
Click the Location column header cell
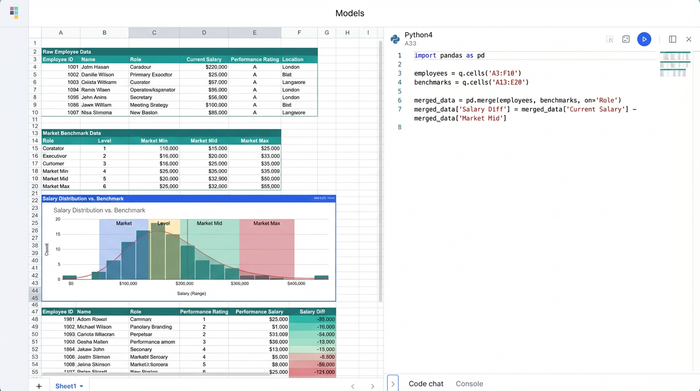pyautogui.click(x=299, y=59)
